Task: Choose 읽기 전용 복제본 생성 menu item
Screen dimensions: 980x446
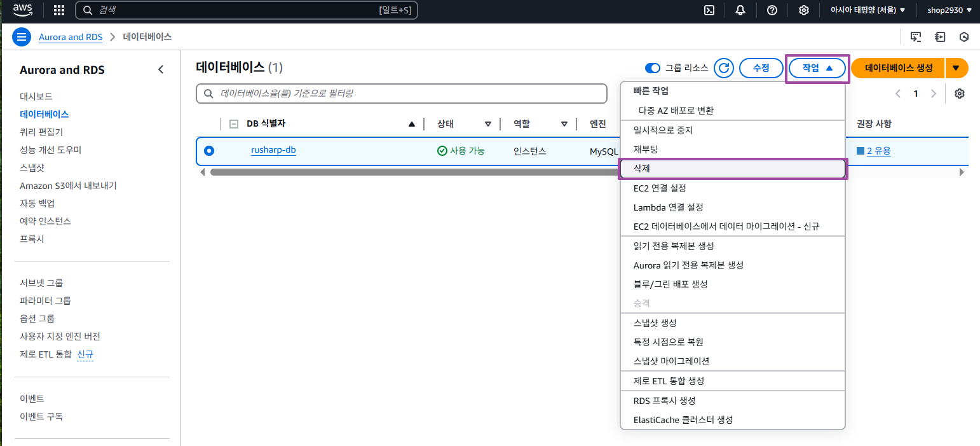Action: 733,246
